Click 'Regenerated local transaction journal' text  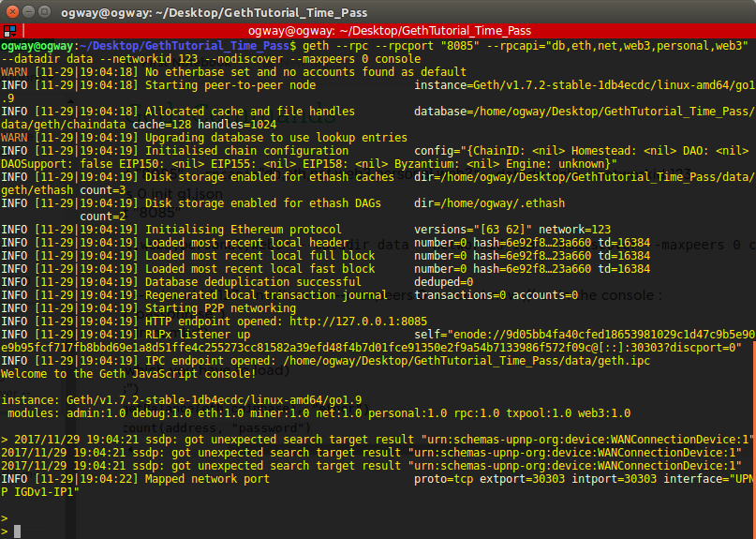click(x=266, y=295)
